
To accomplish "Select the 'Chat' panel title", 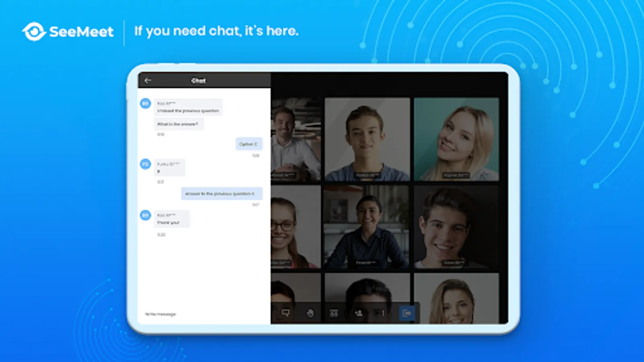I will [x=198, y=80].
